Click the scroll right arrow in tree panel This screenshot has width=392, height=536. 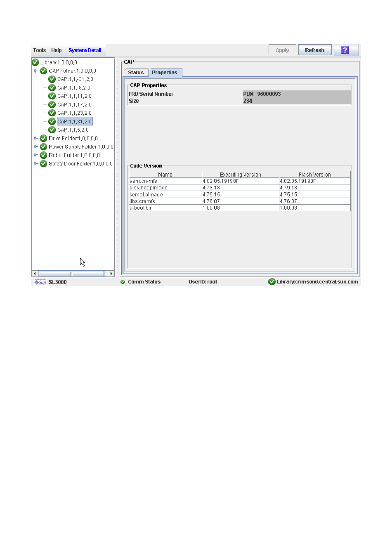click(111, 274)
